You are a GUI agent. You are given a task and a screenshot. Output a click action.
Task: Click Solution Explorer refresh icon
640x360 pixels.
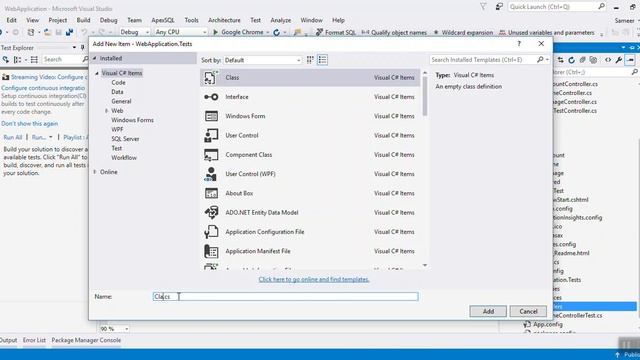pos(571,60)
